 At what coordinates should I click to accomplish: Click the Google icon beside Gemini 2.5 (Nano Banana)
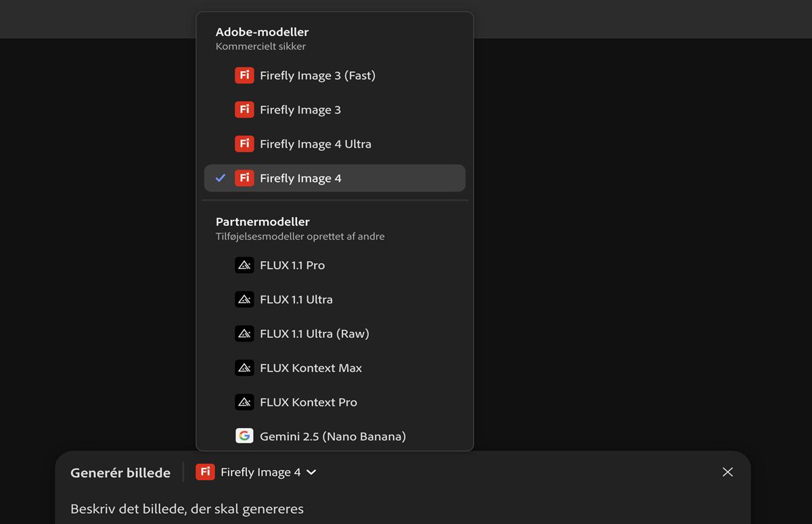244,436
